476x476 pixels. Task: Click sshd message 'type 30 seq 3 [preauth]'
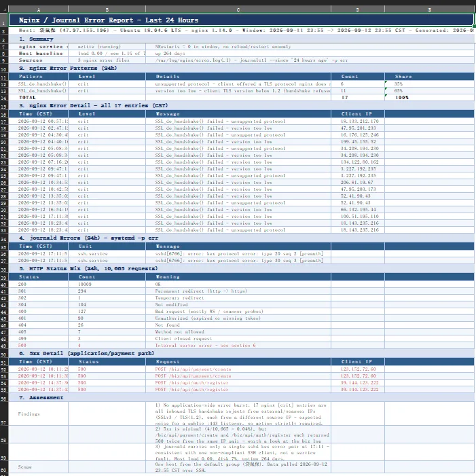[238, 261]
